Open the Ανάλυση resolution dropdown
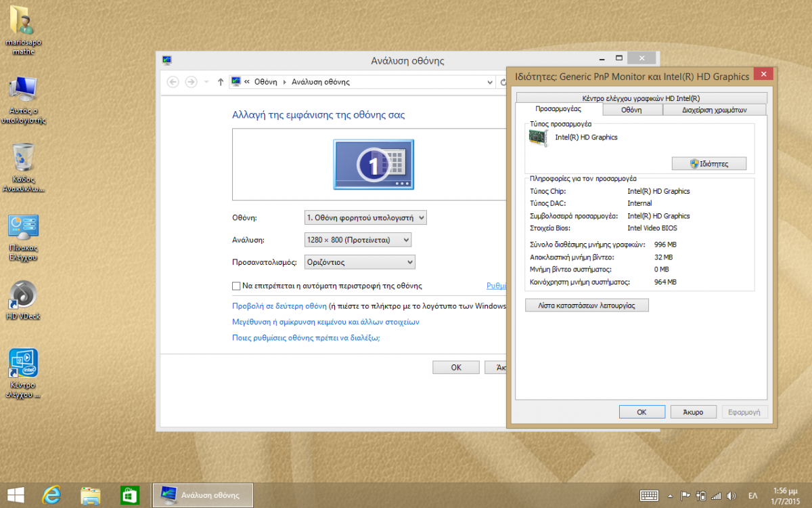Screen dimensions: 812x508 pos(358,240)
